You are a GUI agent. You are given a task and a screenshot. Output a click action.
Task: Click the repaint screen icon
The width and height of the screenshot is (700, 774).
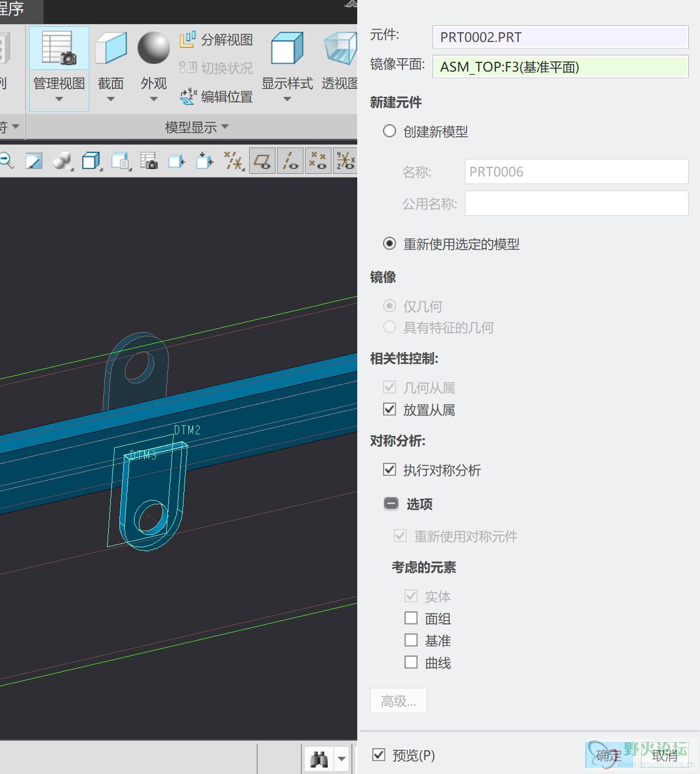tap(34, 161)
